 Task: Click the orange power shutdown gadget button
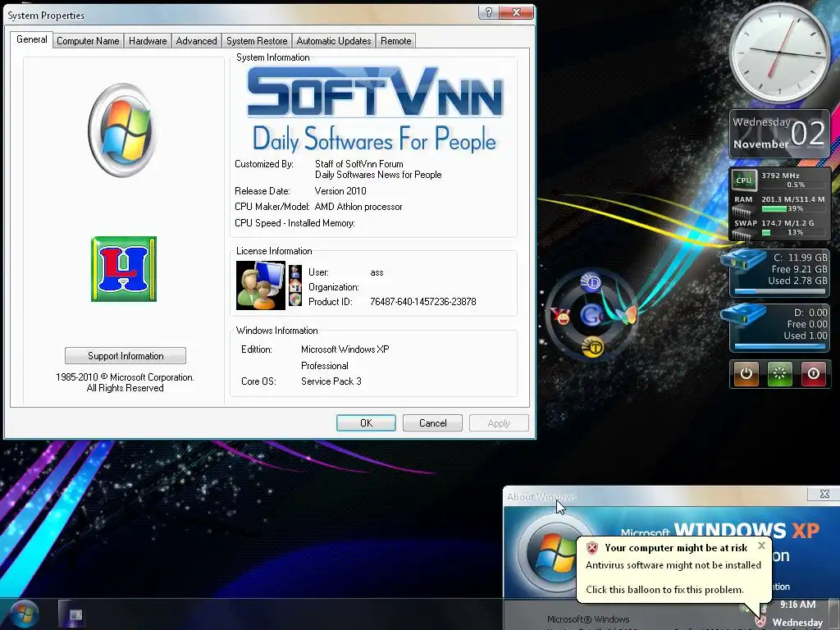click(746, 373)
